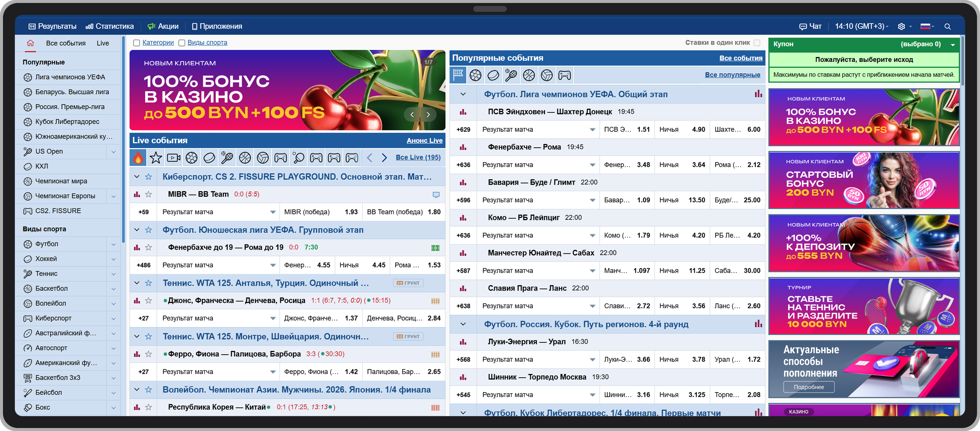Filter Популярные события by esports gamepad icon

(x=565, y=75)
